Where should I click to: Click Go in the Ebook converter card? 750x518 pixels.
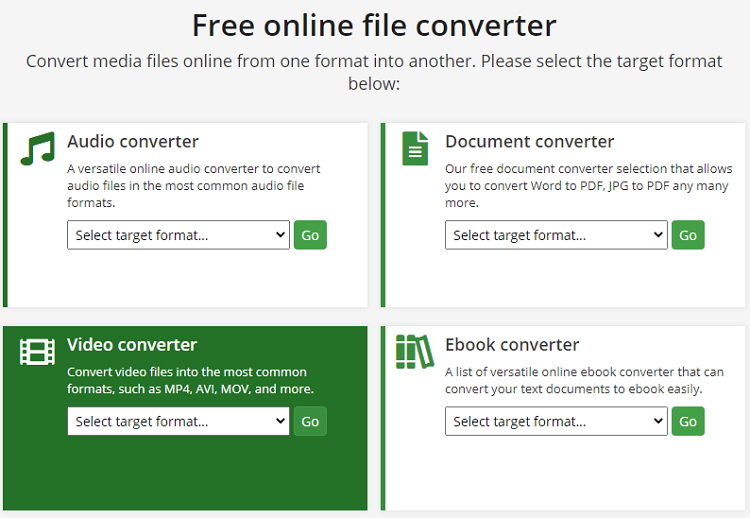688,421
